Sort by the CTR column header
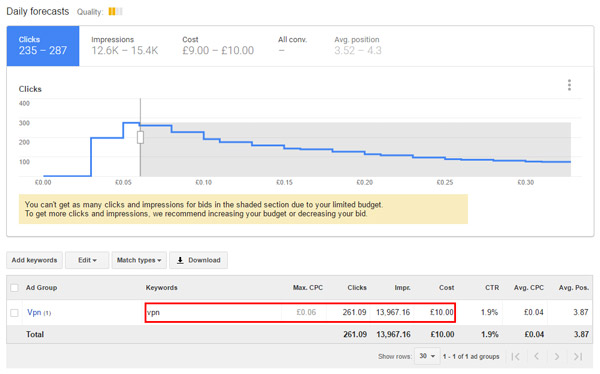The width and height of the screenshot is (600, 374). tap(492, 287)
